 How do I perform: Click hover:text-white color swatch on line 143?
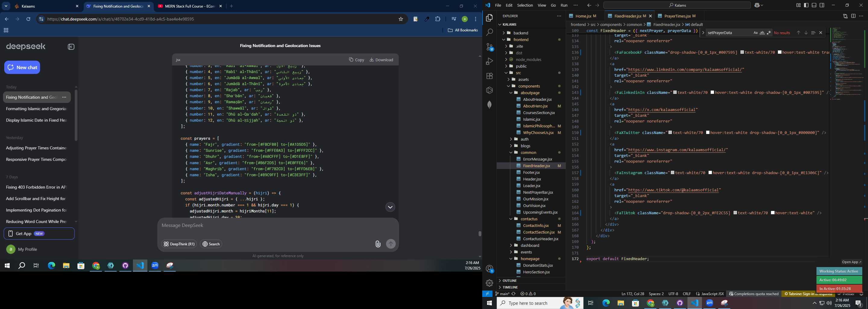pos(713,92)
